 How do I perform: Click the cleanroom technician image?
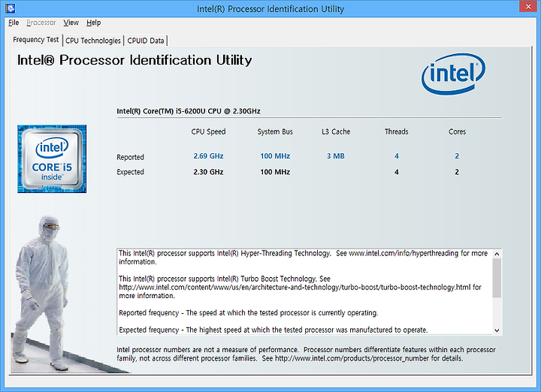coord(41,294)
